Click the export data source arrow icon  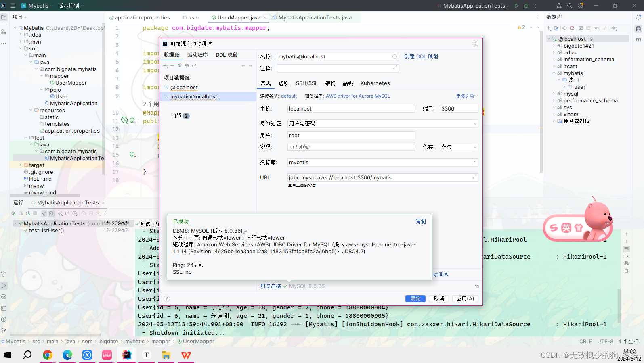coord(194,66)
